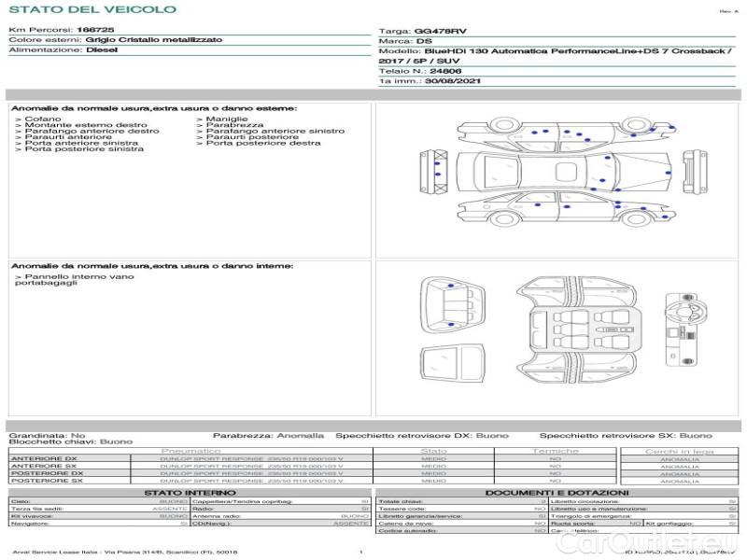Viewport: 747px width, 560px height.
Task: Click the CarOutlet.eu watermark logo
Action: 680,544
